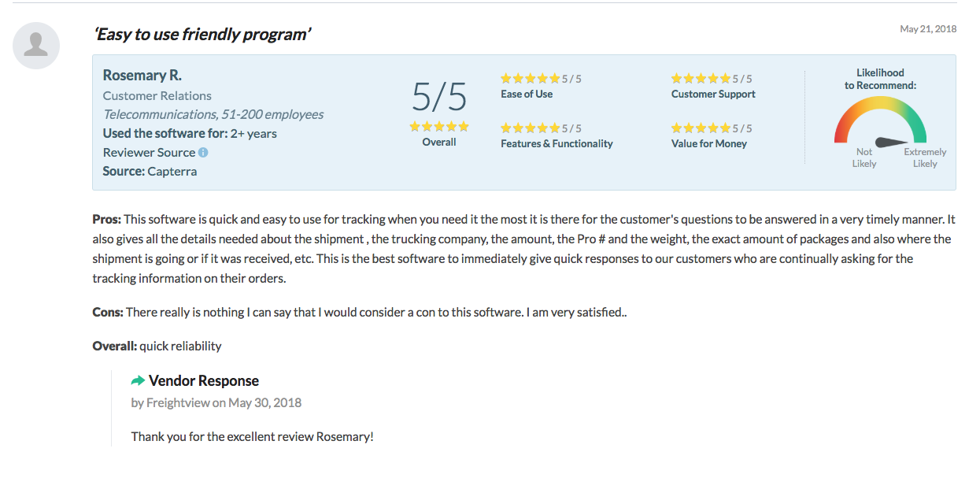
Task: Click the Reviewer Source label
Action: [x=149, y=153]
